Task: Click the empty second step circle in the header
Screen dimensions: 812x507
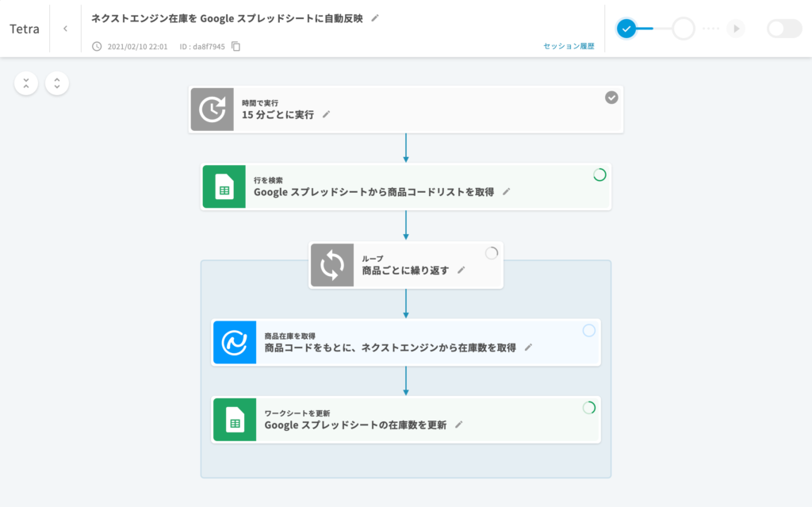Action: [684, 29]
